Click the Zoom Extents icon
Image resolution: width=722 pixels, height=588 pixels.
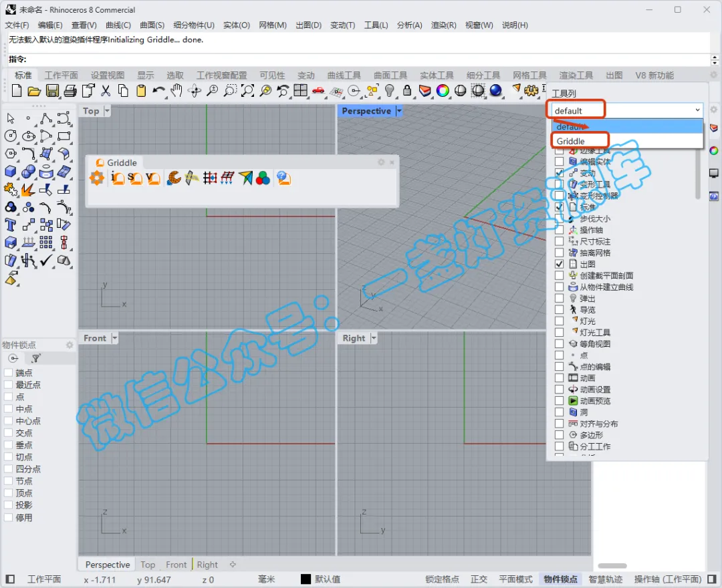point(248,91)
